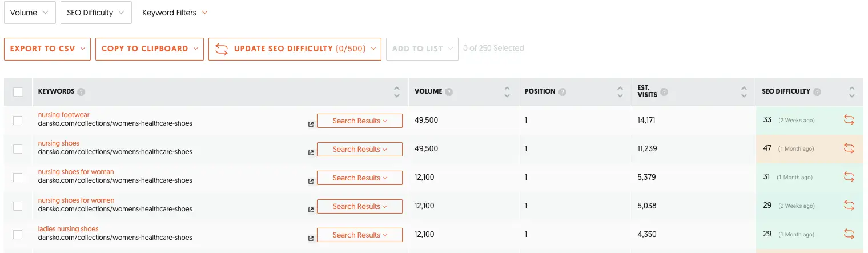Open the nursing shoes for woman keyword link
The width and height of the screenshot is (868, 253).
(x=76, y=172)
